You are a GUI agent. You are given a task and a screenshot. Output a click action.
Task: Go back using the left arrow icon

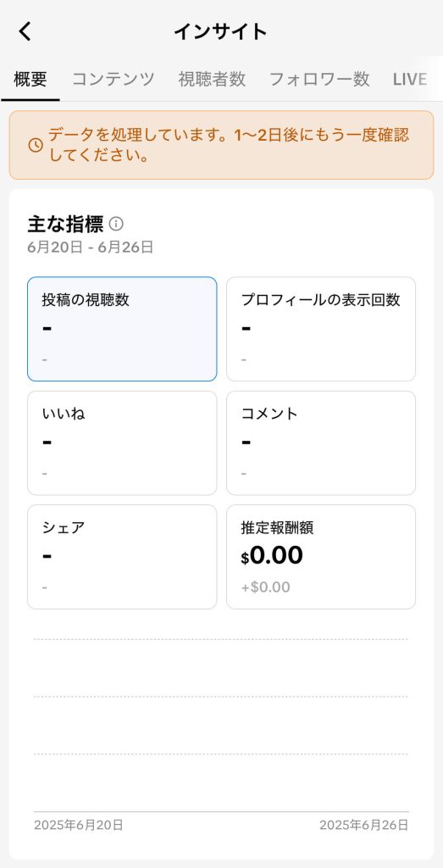pos(25,31)
